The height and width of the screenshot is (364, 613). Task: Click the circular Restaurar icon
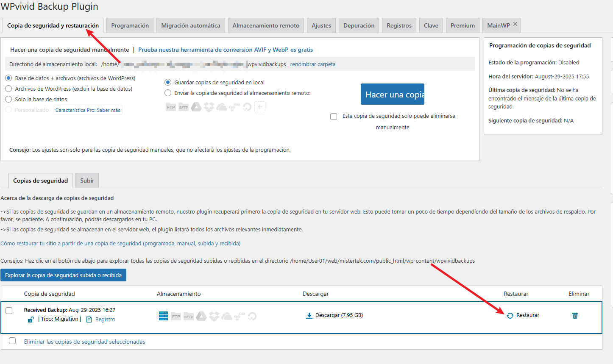[x=510, y=316]
